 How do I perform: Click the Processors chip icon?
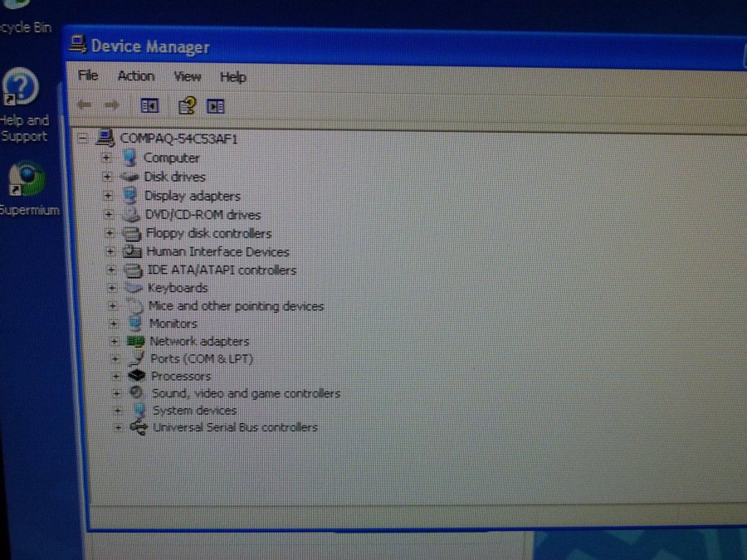(137, 376)
